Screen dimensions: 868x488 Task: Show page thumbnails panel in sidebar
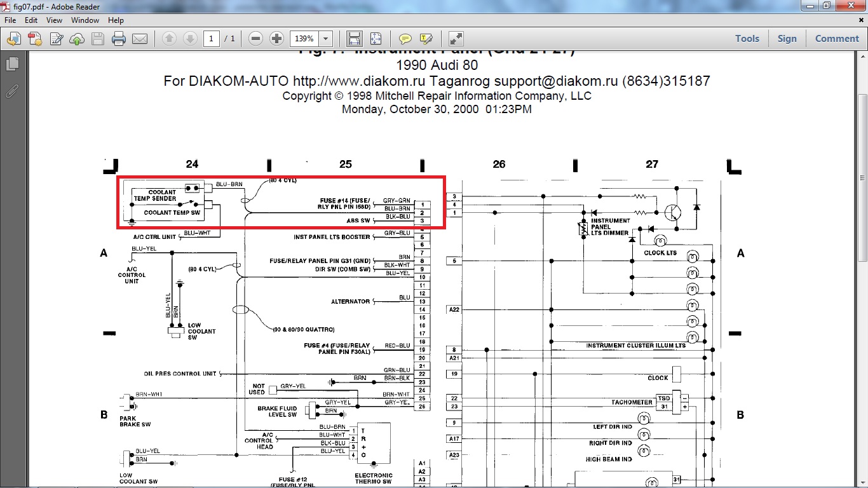(x=11, y=64)
